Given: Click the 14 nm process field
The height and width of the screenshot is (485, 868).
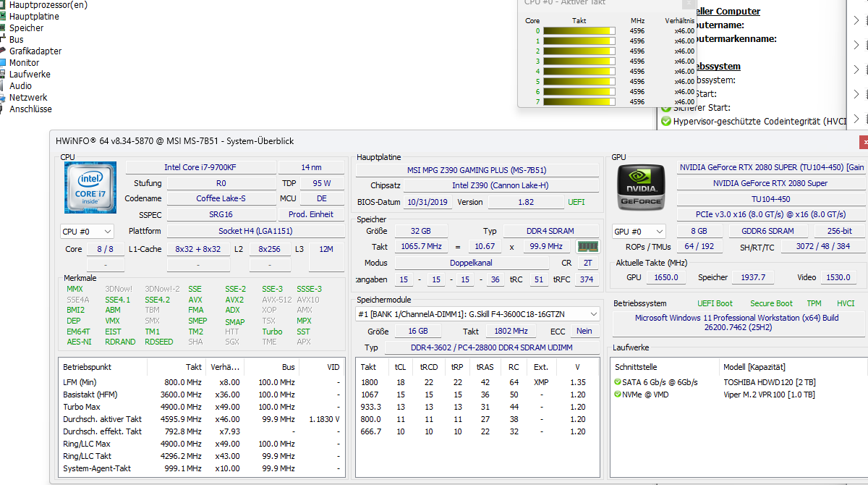Looking at the screenshot, I should pos(311,167).
